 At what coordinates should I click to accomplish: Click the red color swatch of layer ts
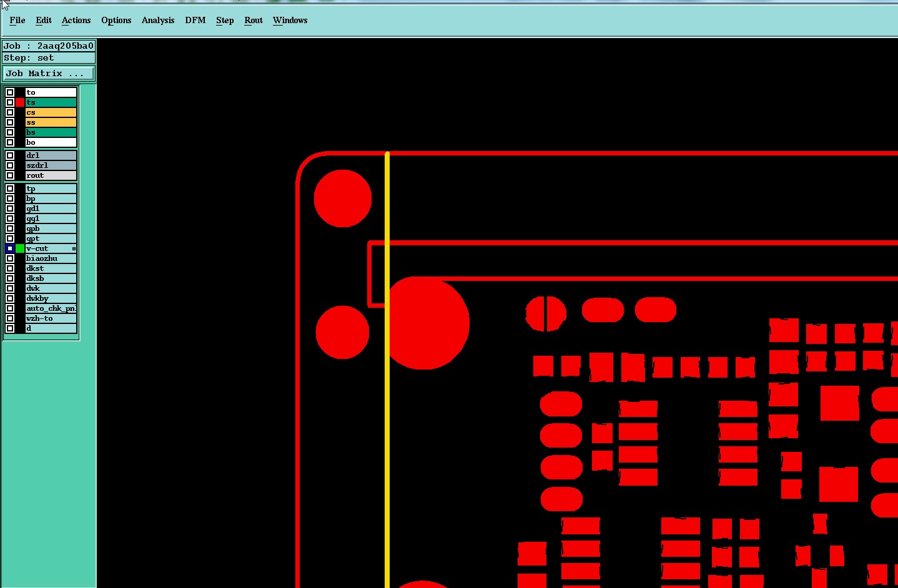[20, 102]
